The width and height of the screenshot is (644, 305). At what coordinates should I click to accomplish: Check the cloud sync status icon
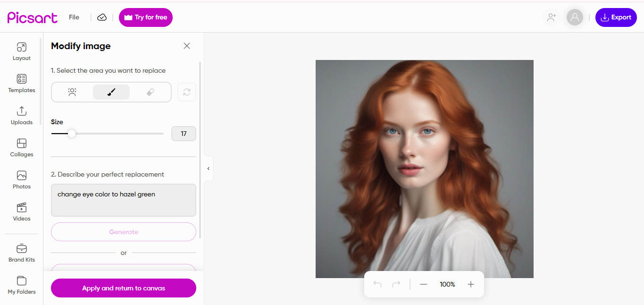coord(102,17)
